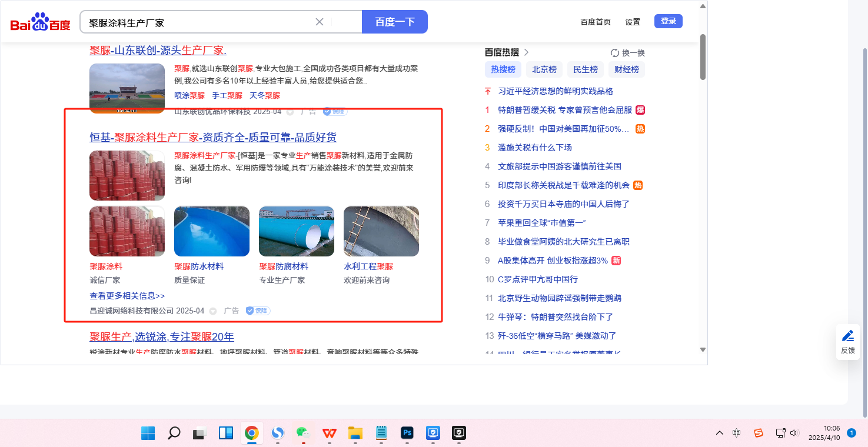
Task: Open the 恒基-聚脲涂料生产厂家 result title
Action: tap(213, 138)
